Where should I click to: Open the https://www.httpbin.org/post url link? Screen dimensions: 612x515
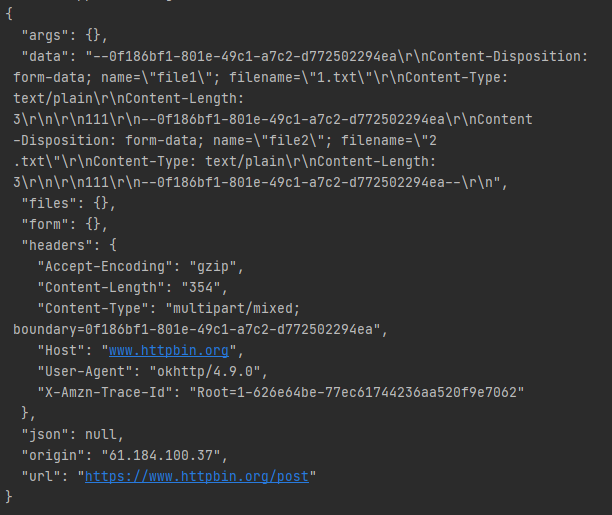click(197, 476)
